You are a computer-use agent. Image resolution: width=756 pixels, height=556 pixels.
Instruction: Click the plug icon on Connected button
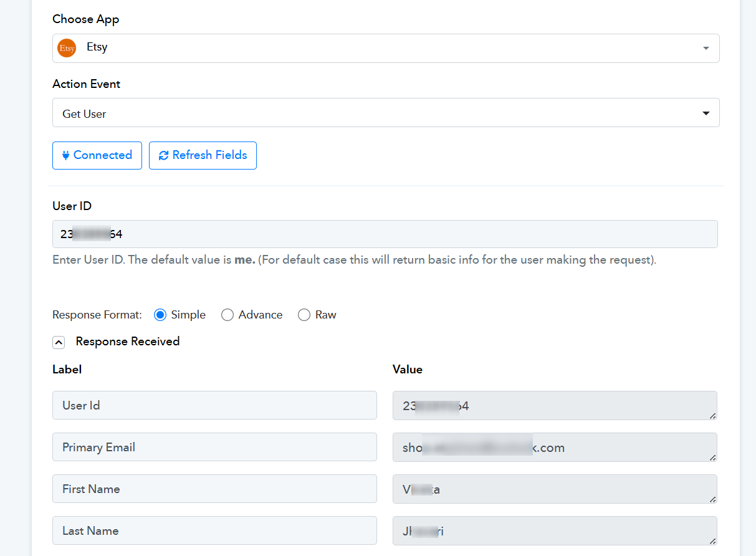[x=65, y=155]
